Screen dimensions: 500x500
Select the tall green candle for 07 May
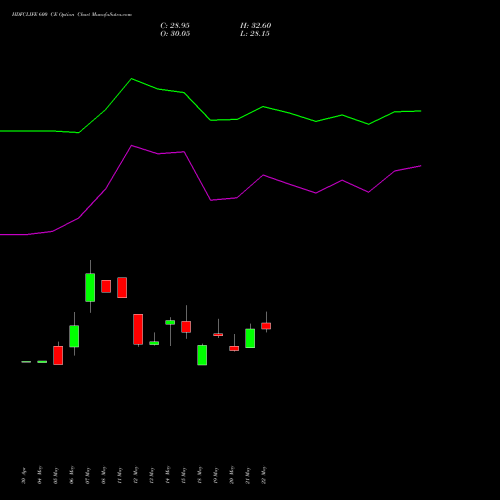coord(90,287)
